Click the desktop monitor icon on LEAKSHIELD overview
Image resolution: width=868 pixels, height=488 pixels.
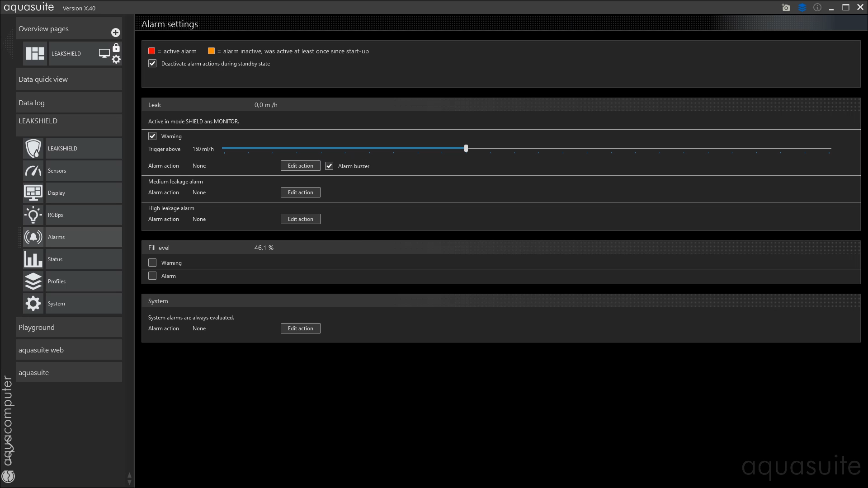coord(104,53)
